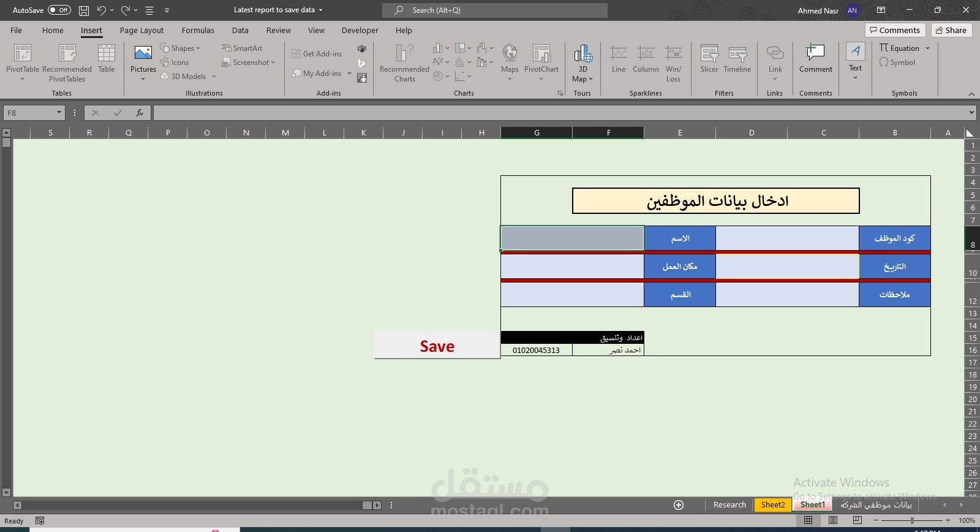Screen dimensions: 980x532
Task: Open the Formulas tab
Action: pos(198,30)
